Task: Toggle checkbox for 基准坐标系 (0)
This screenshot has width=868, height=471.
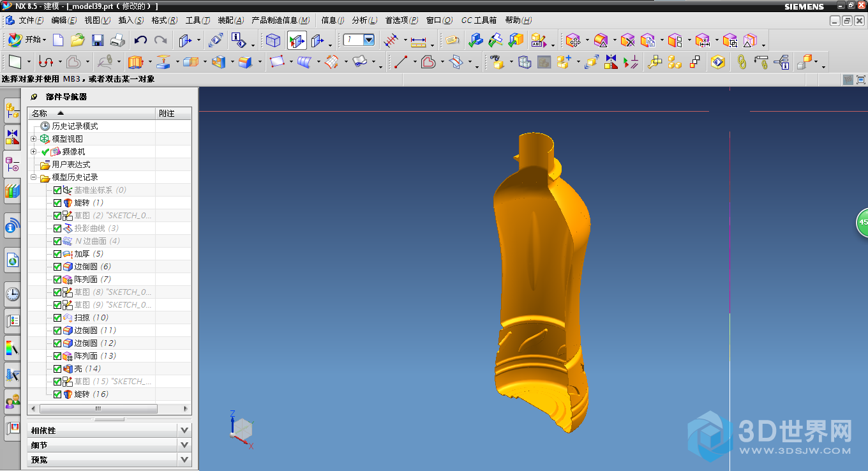Action: pyautogui.click(x=57, y=190)
